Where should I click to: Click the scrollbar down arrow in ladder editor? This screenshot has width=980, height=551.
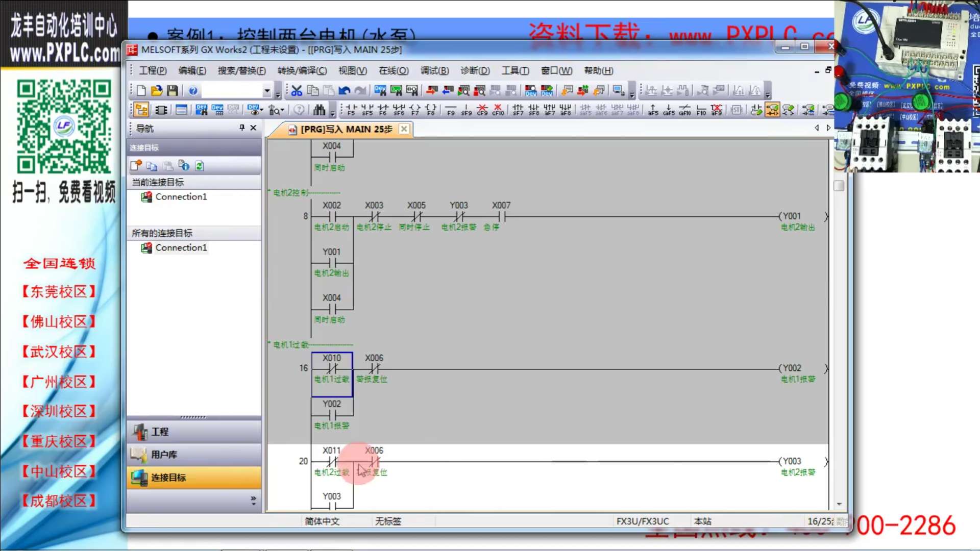[839, 505]
